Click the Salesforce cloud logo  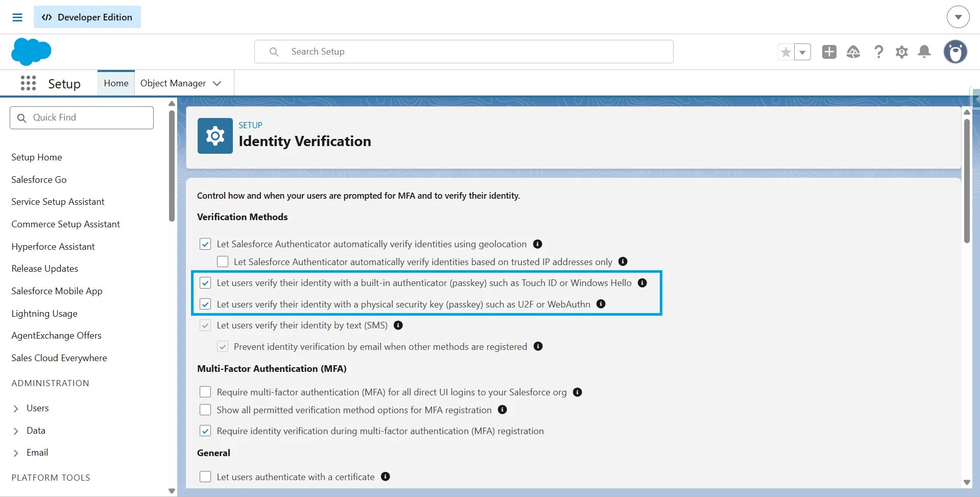(x=31, y=52)
